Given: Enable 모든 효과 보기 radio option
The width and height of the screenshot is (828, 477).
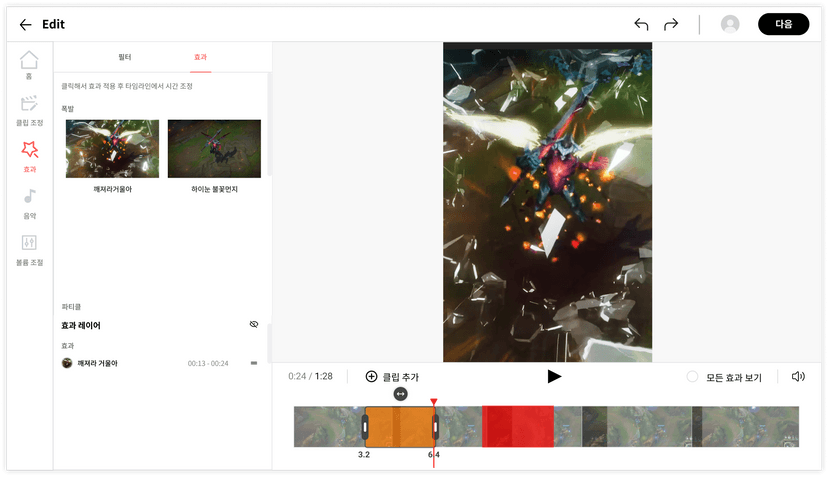Looking at the screenshot, I should tap(692, 377).
